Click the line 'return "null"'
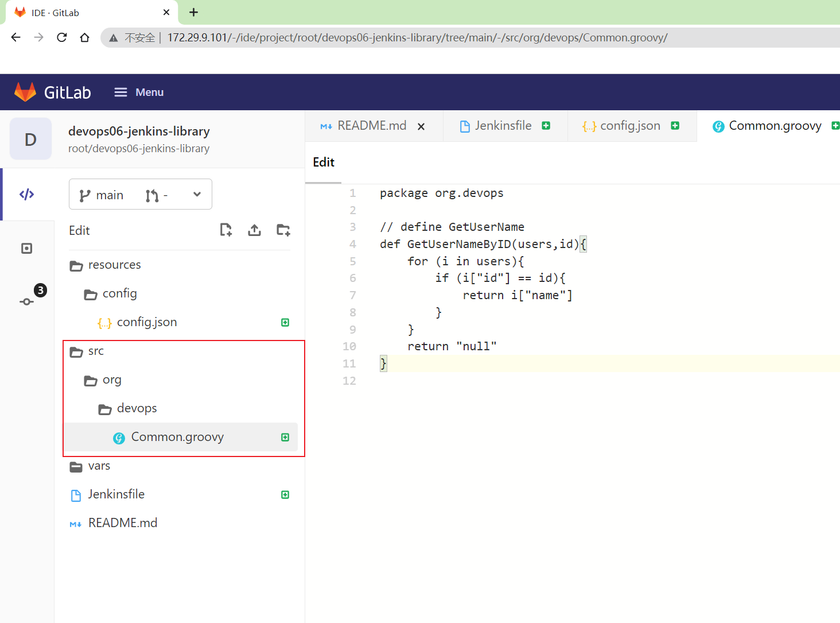Screen dimensions: 840x623 tap(452, 347)
